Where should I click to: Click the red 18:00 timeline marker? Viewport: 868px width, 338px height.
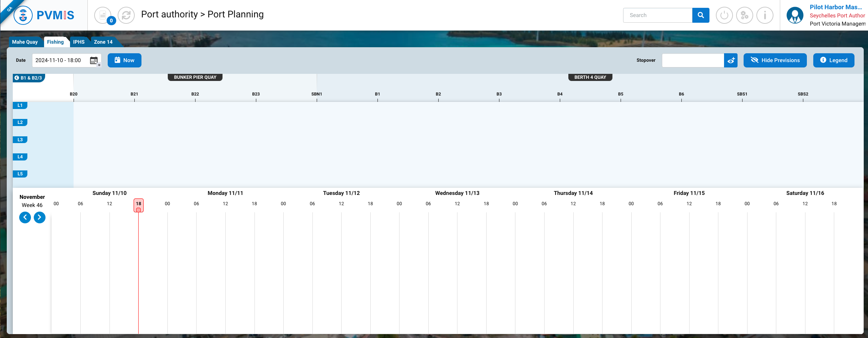pos(139,205)
